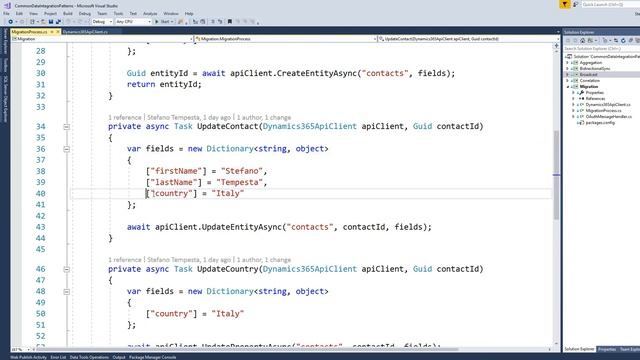Collapse the fields Dictionary outline on line 36
This screenshot has height=360, width=640.
click(x=66, y=149)
